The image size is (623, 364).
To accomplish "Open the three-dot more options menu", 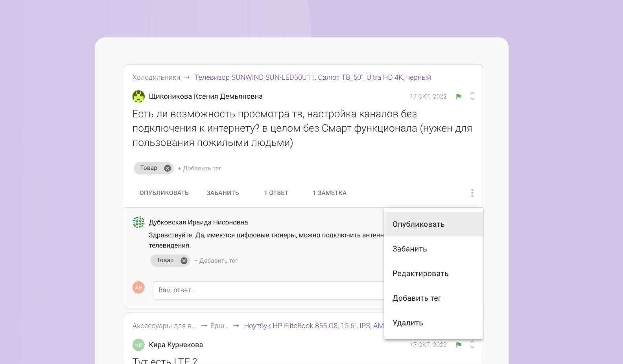I will pos(472,193).
